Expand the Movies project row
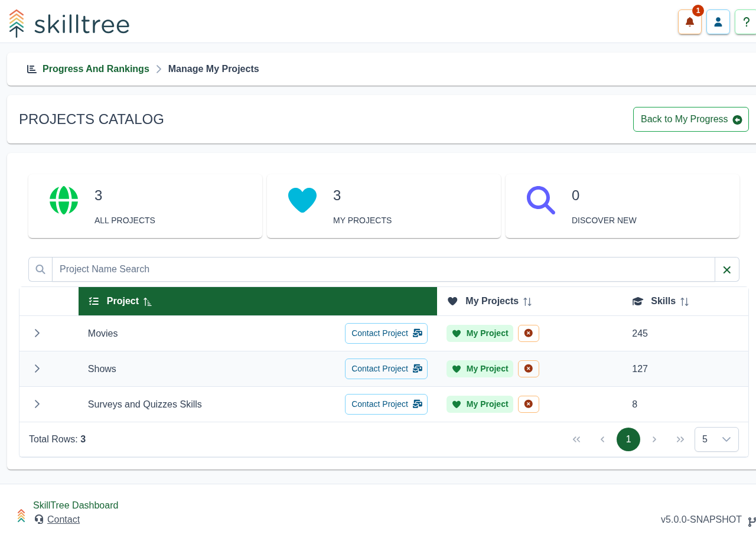The image size is (756, 541). [x=37, y=333]
